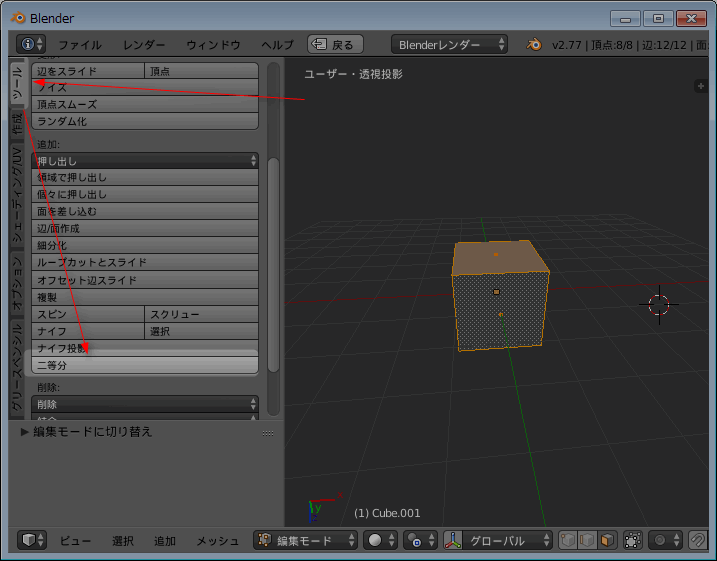Open the ヘルプ menu
Viewport: 717px width, 561px height.
click(278, 45)
